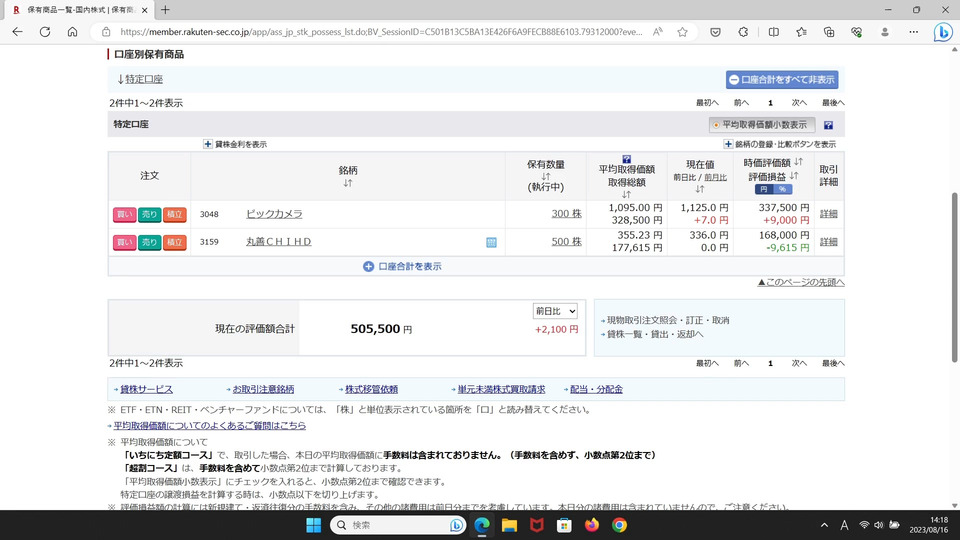
Task: Open collections icon in toolbar
Action: (x=829, y=32)
